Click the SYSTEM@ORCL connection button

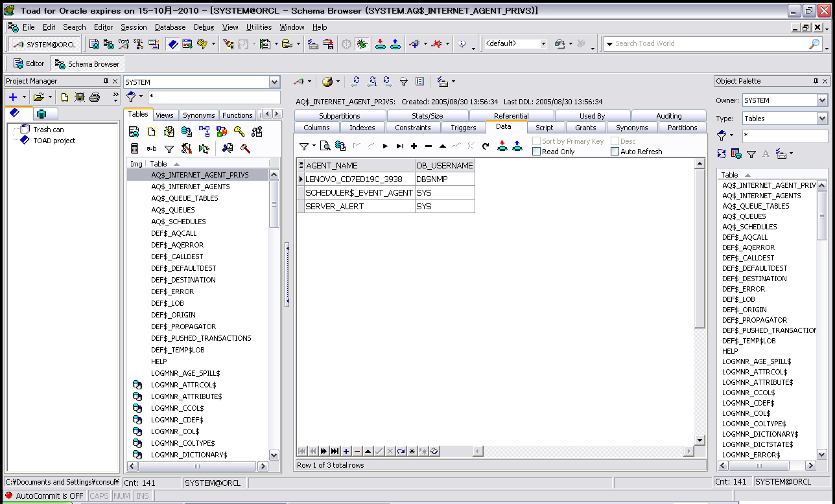45,44
